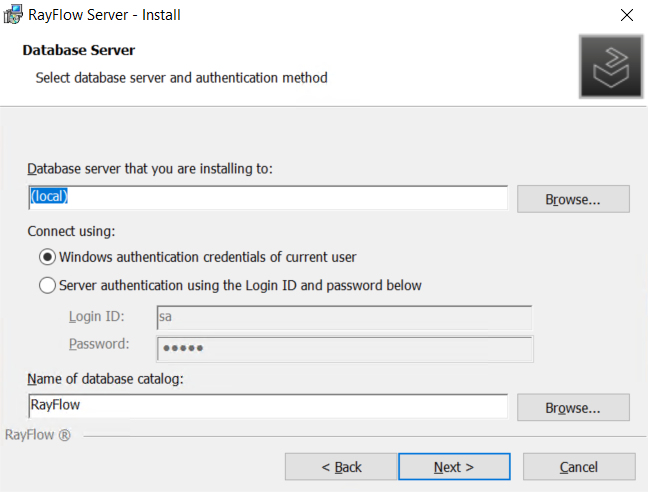Viewport: 648px width, 492px height.
Task: Click 'Select database server and authentication method' text
Action: click(x=181, y=78)
